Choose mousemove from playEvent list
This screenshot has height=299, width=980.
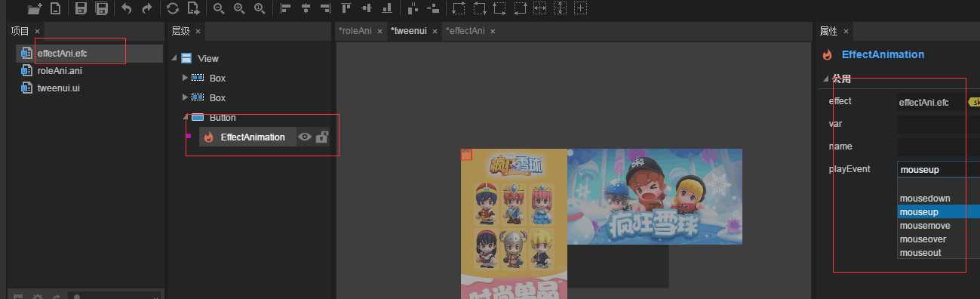(939, 226)
